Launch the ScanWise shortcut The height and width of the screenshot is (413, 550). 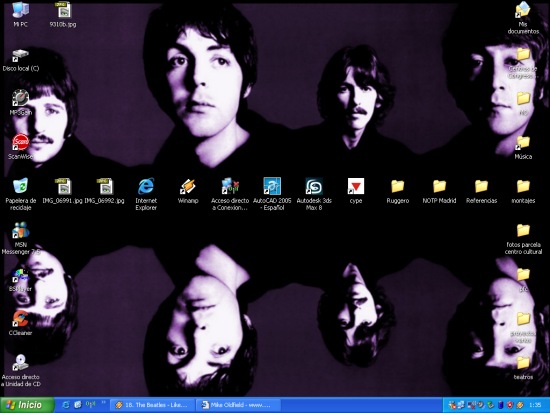point(20,147)
